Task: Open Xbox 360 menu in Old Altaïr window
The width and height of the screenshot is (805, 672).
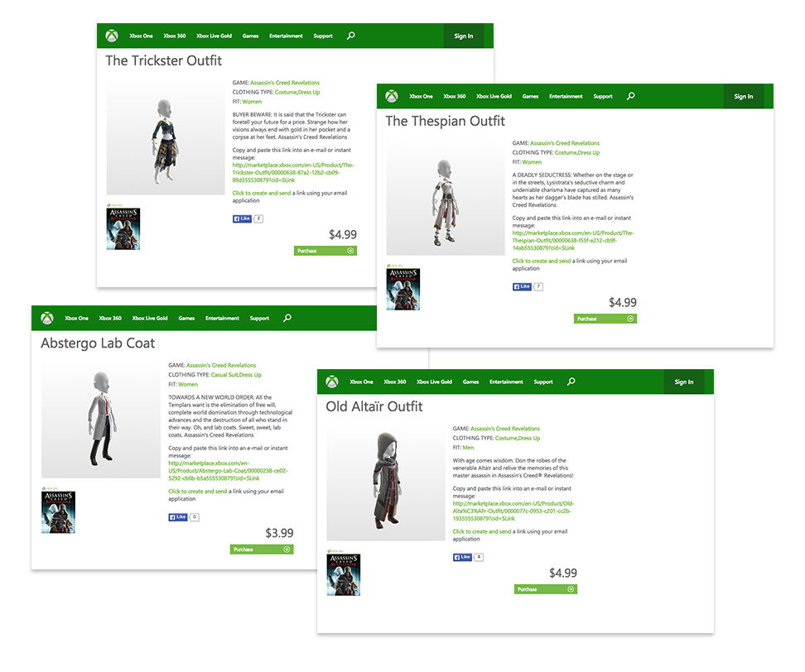Action: pos(395,382)
